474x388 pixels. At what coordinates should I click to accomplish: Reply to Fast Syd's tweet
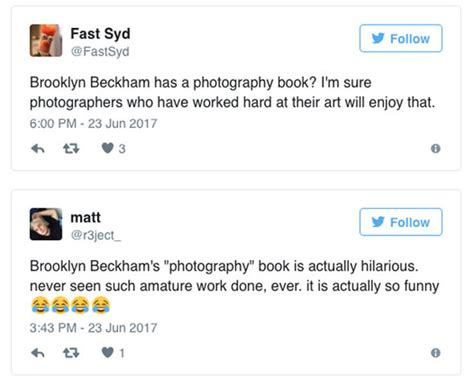click(x=38, y=148)
